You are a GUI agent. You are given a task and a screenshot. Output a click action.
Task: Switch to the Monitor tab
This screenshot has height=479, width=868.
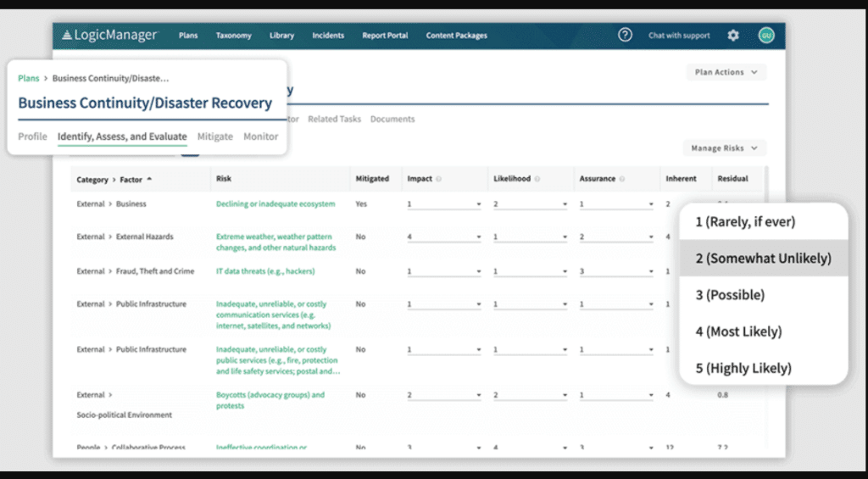[x=261, y=136]
